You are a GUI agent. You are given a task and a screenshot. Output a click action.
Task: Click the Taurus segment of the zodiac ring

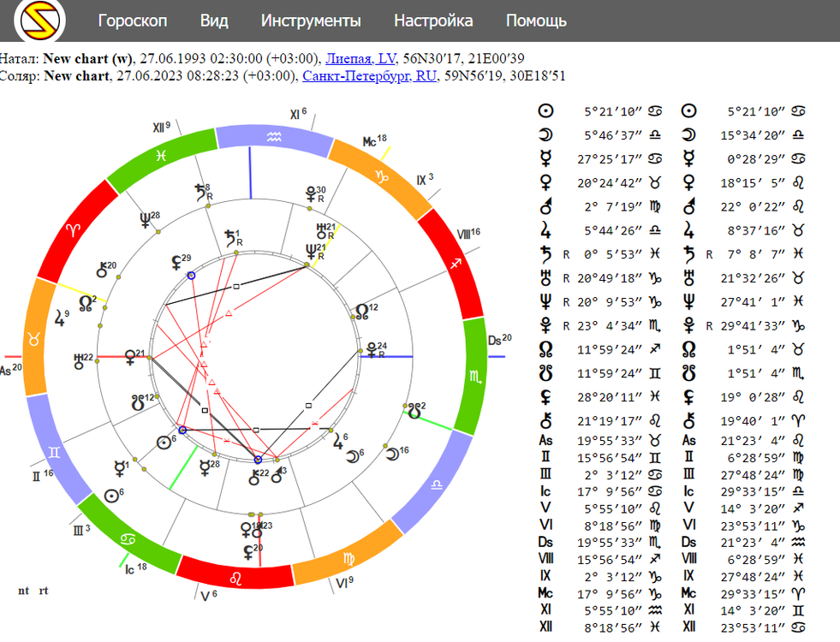pos(35,338)
